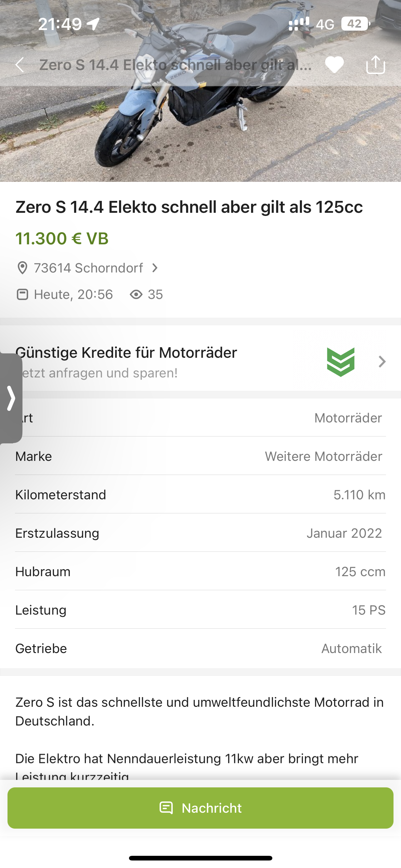Tap the location pin icon
The height and width of the screenshot is (868, 401).
point(22,268)
